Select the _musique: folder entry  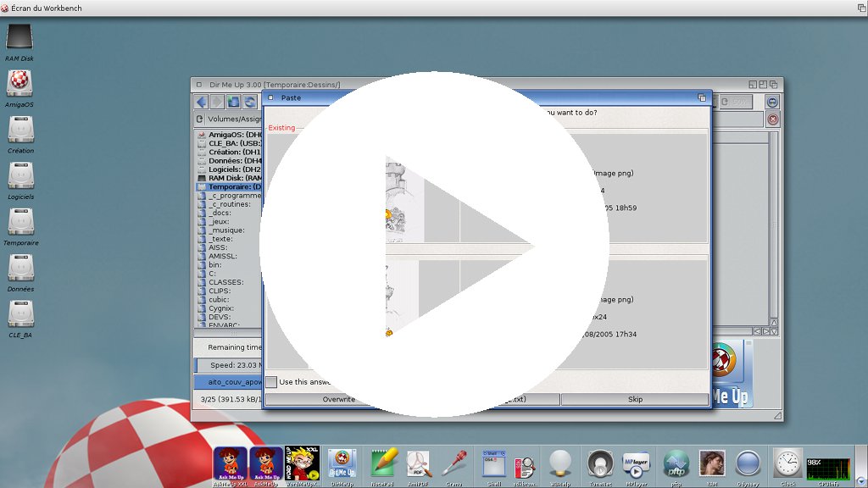[x=226, y=230]
